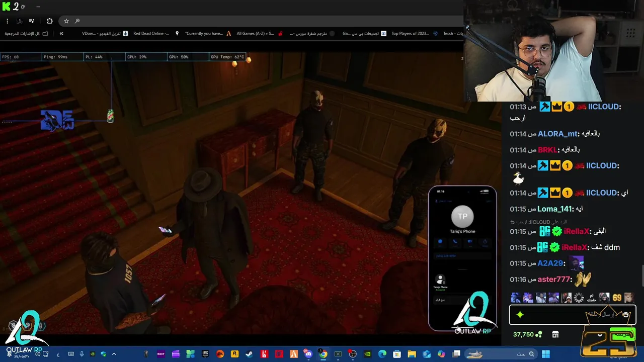Expand the bookmarks overflow chevron
Viewport: 644px width, 362px height.
[61, 34]
